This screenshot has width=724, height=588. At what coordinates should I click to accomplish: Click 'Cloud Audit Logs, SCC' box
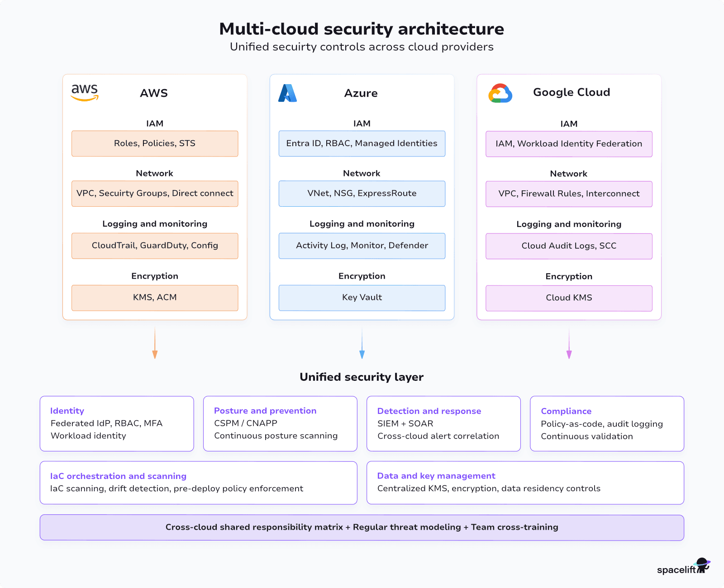(x=569, y=246)
